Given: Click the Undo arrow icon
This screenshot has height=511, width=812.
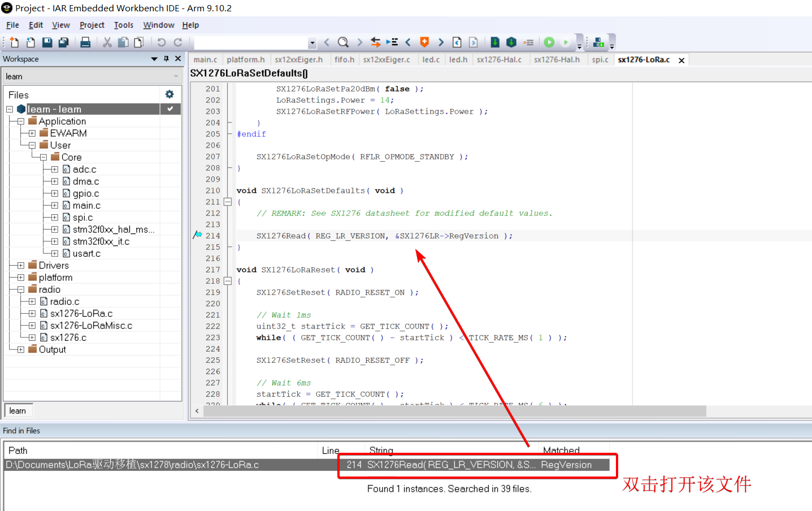Looking at the screenshot, I should pos(162,42).
